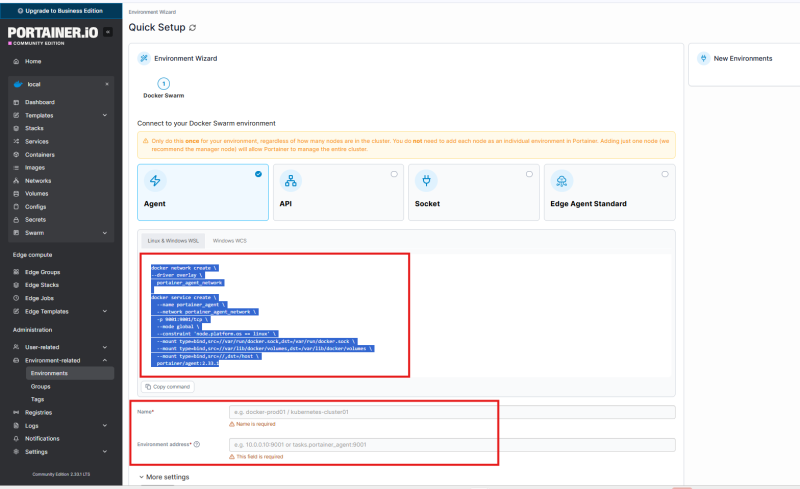
Task: Click the Swarm icon in sidebar
Action: (16, 233)
